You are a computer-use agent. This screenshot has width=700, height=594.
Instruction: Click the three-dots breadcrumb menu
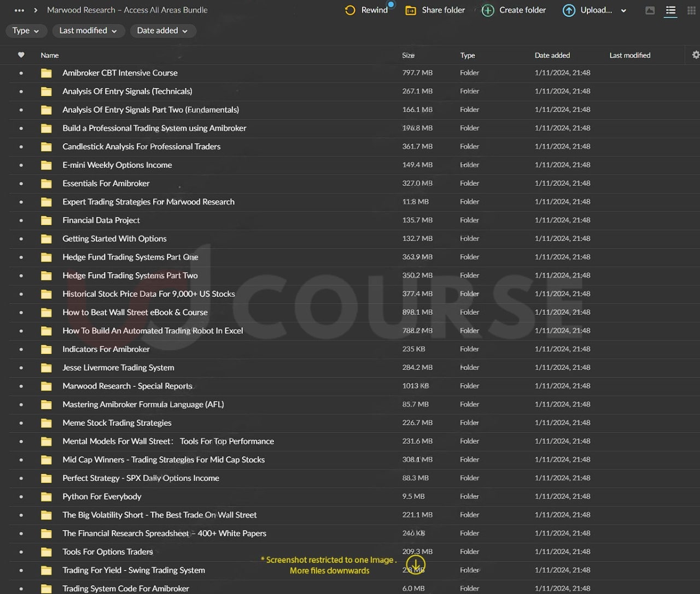[x=19, y=10]
